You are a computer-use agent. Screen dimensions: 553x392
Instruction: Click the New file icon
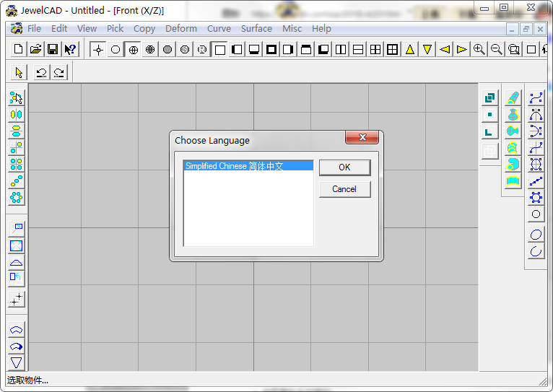pyautogui.click(x=18, y=49)
